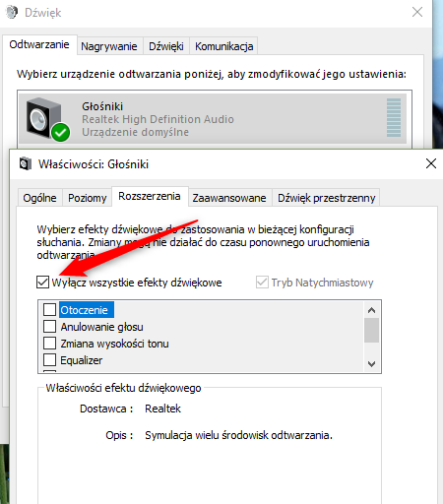443x504 pixels.
Task: Open the Zaawansowane tab
Action: tap(229, 198)
